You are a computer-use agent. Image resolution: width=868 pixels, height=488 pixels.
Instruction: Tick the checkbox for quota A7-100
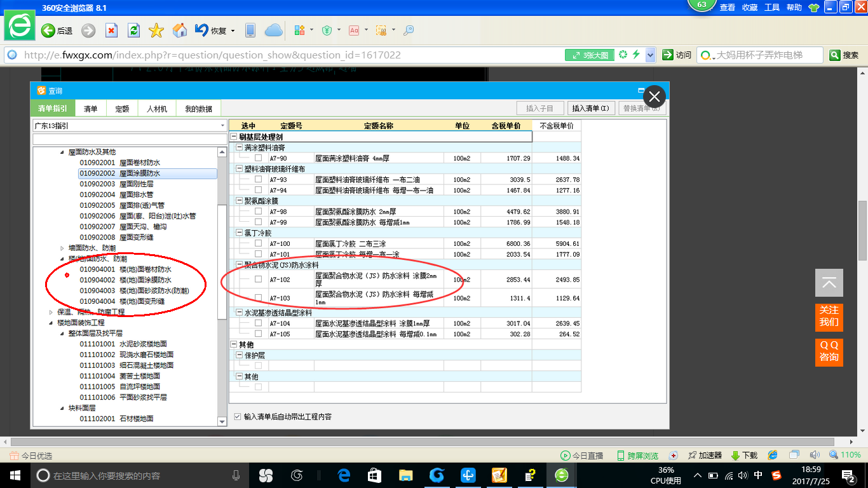tap(258, 243)
